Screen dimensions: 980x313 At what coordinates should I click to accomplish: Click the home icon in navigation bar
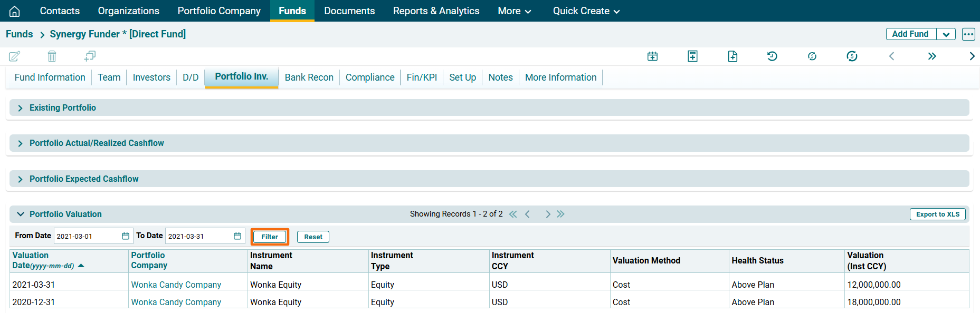pyautogui.click(x=15, y=11)
